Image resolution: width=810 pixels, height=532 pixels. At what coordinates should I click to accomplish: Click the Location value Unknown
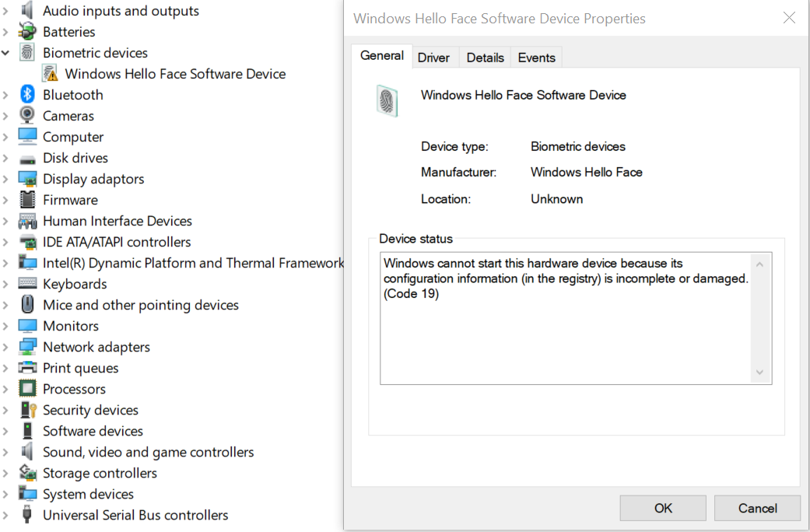[557, 199]
